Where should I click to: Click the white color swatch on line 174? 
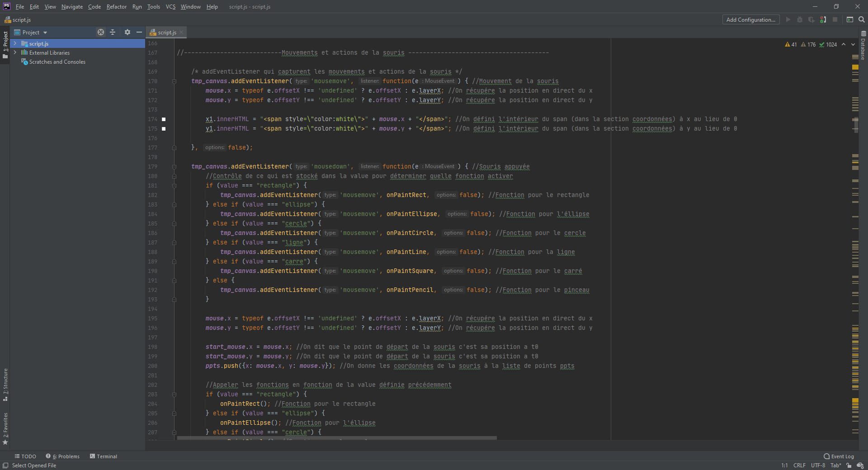(x=164, y=119)
